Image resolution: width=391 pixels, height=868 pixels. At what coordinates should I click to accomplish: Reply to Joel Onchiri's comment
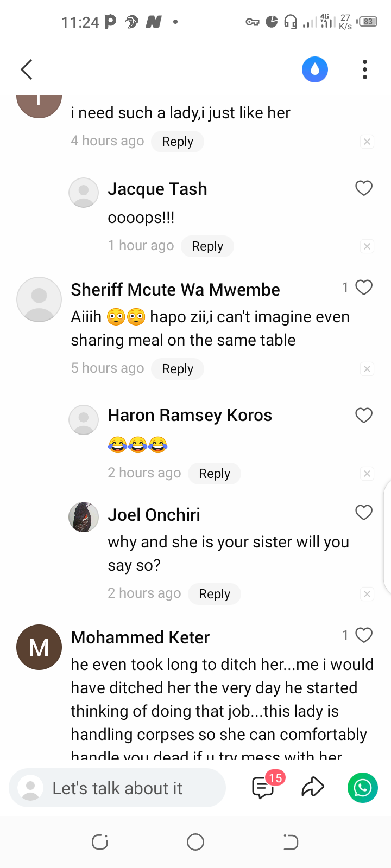pos(215,594)
